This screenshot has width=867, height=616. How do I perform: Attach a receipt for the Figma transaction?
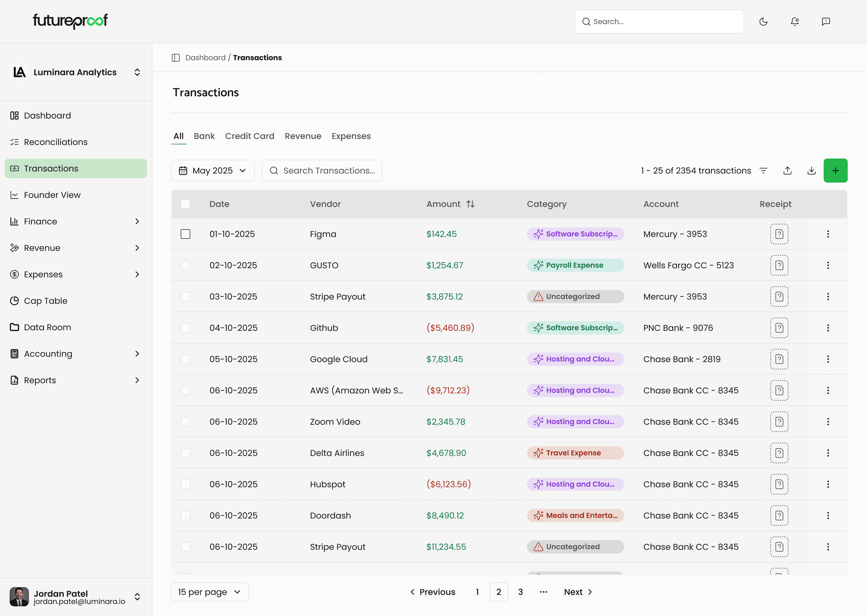[x=780, y=234]
